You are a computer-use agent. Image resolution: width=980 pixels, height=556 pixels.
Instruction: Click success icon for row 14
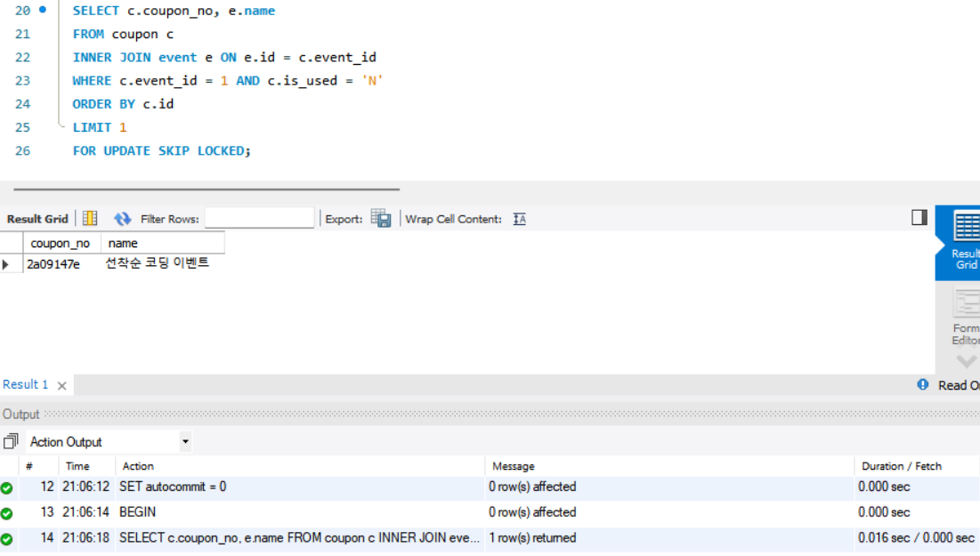[7, 539]
